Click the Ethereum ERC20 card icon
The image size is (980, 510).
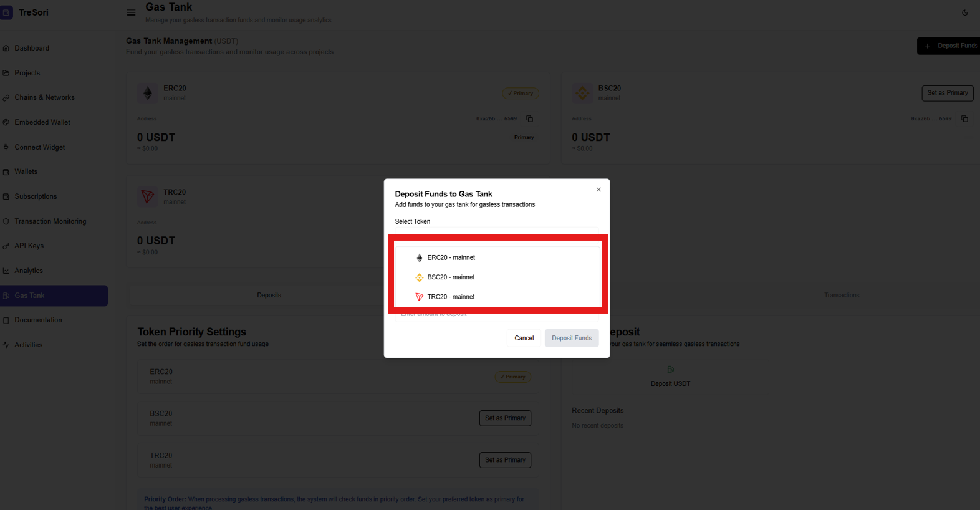148,94
